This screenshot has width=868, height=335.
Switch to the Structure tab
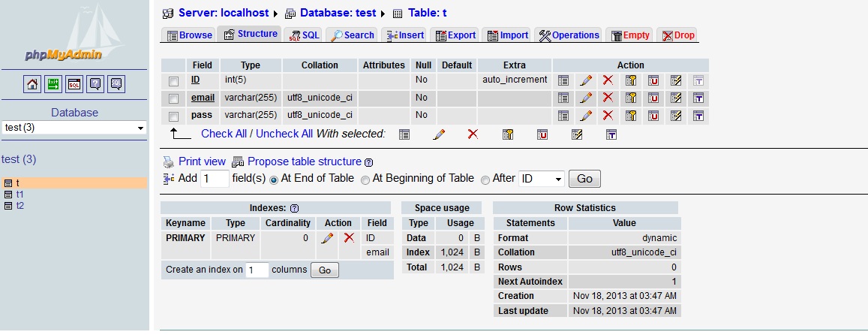pos(251,34)
